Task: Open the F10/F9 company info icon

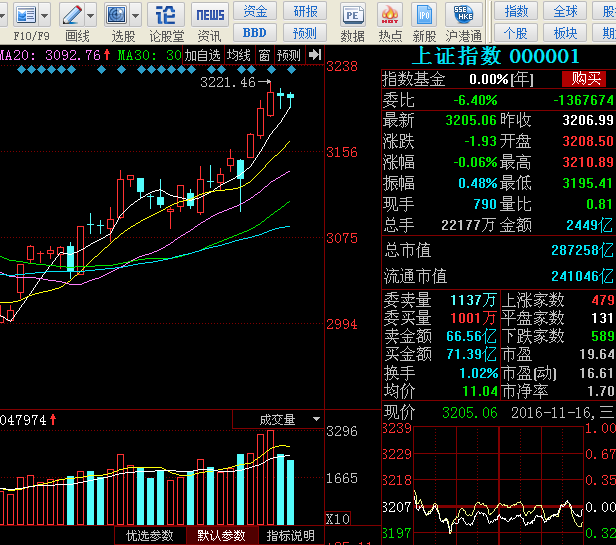Action: point(26,15)
